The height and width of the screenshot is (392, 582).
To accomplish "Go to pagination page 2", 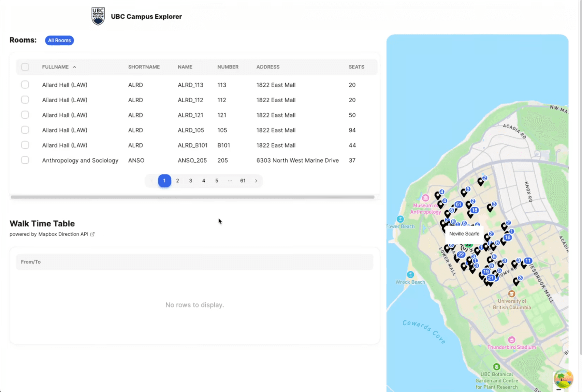I will point(177,181).
